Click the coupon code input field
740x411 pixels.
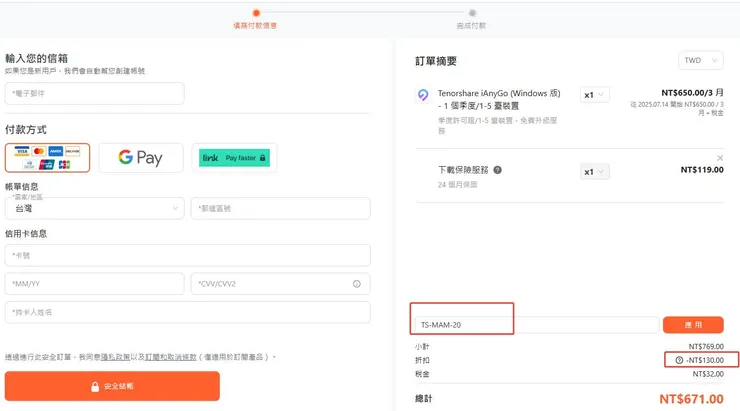coord(537,325)
